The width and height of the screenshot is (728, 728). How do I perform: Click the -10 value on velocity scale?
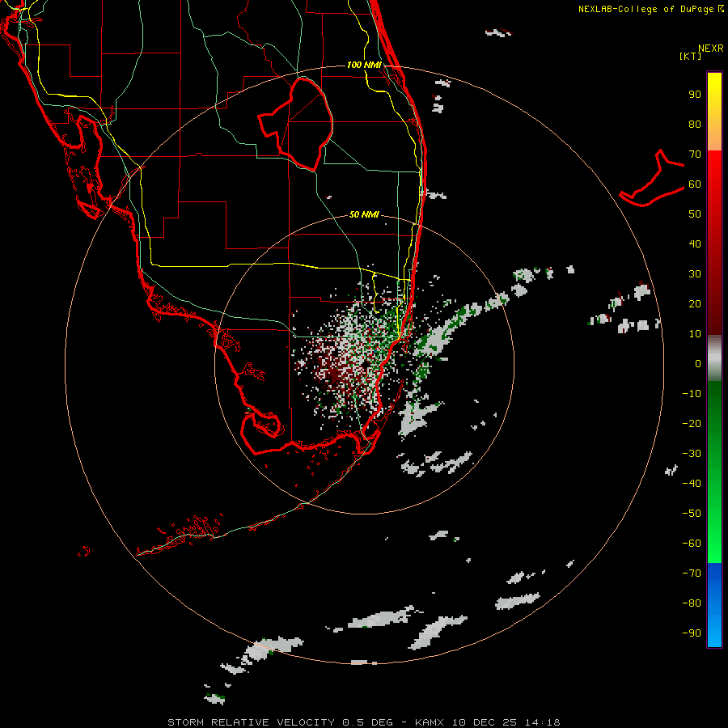click(692, 394)
